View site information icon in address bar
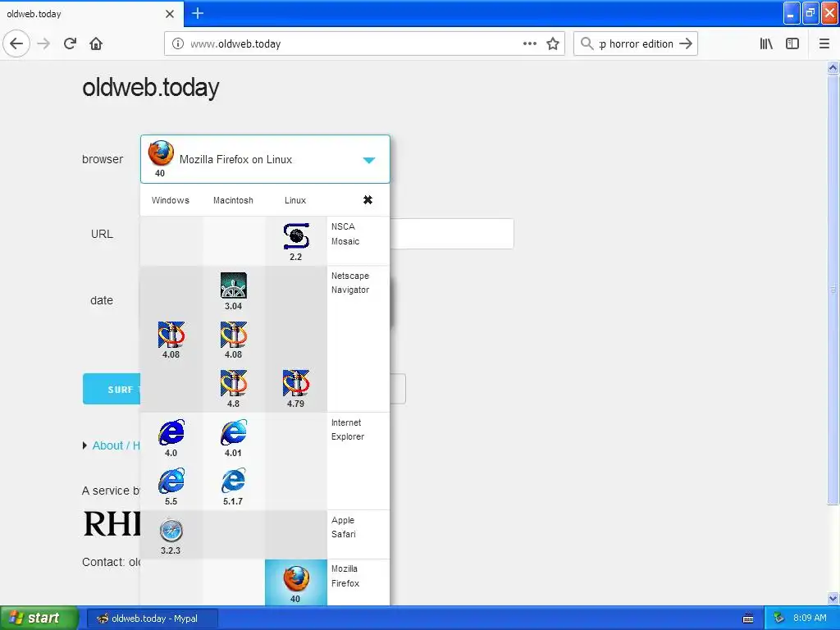The image size is (840, 630). click(178, 43)
